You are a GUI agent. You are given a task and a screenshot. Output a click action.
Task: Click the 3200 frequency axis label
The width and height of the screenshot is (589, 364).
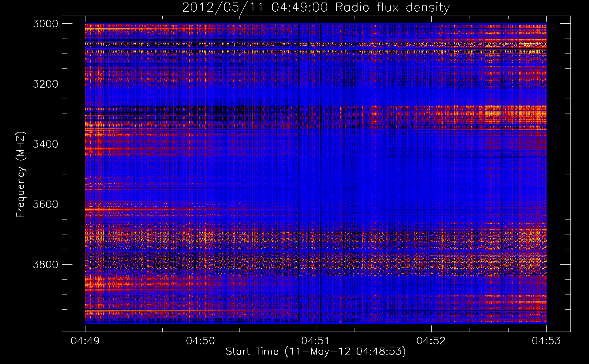(x=46, y=84)
